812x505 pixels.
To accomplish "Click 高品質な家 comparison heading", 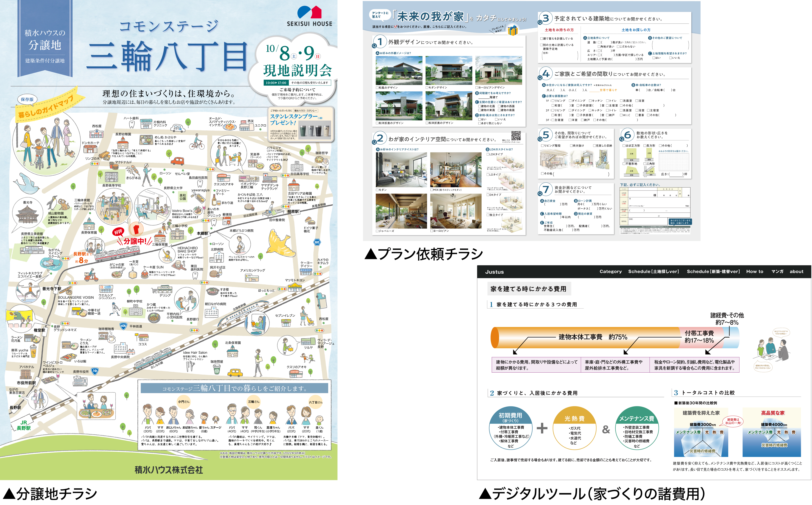I will [x=773, y=413].
